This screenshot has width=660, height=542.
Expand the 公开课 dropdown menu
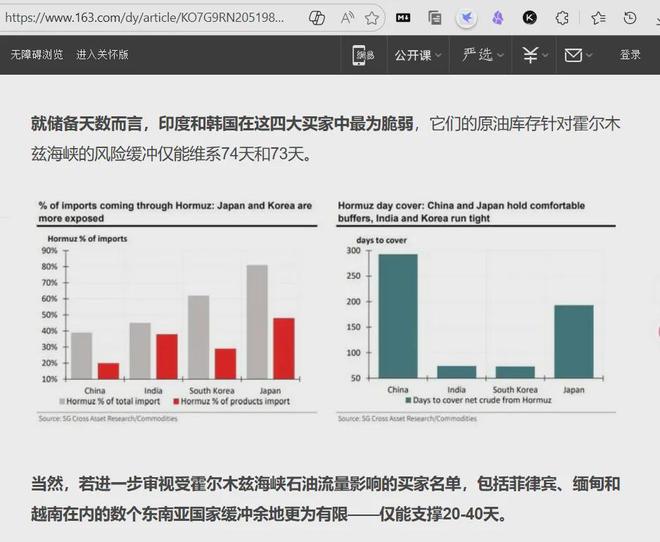(417, 55)
